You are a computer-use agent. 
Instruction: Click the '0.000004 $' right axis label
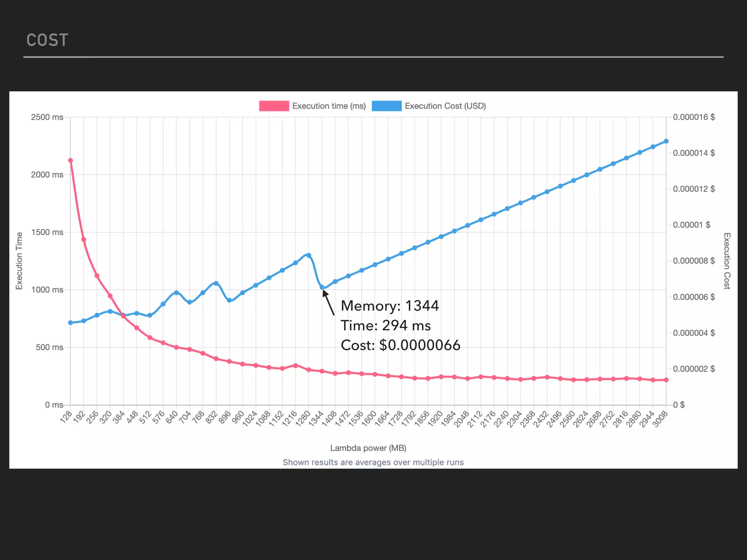point(694,333)
